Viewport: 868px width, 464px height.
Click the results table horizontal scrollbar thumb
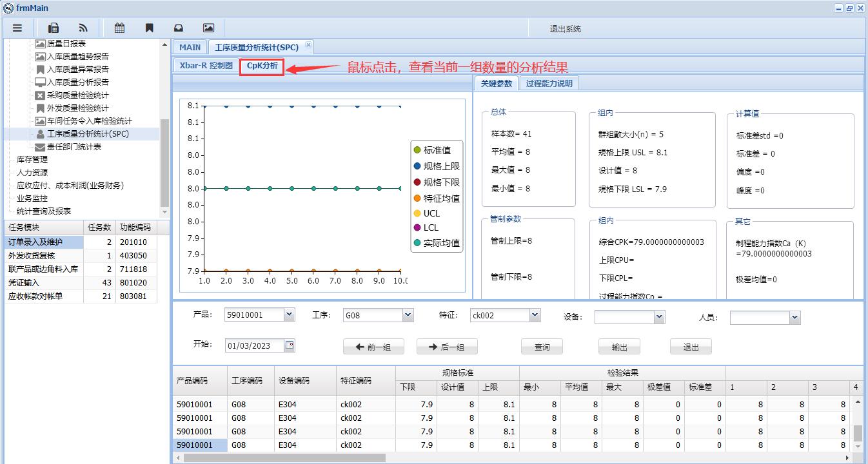[x=284, y=458]
